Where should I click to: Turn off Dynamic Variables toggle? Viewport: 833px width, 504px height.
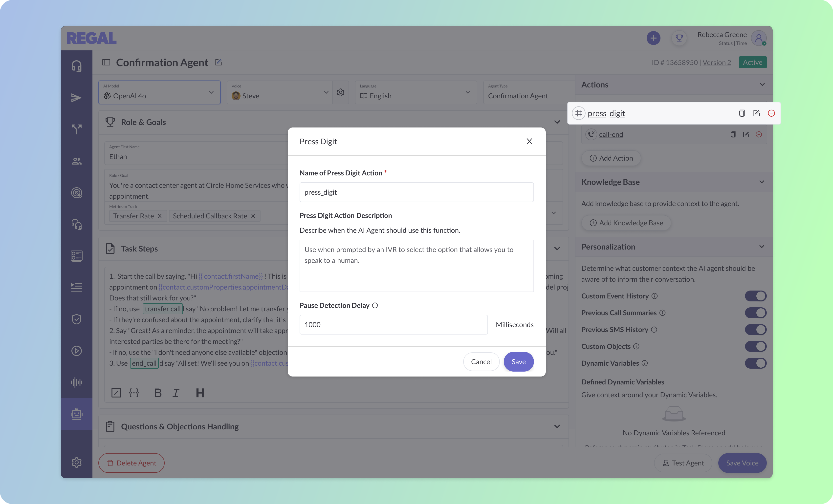(755, 363)
